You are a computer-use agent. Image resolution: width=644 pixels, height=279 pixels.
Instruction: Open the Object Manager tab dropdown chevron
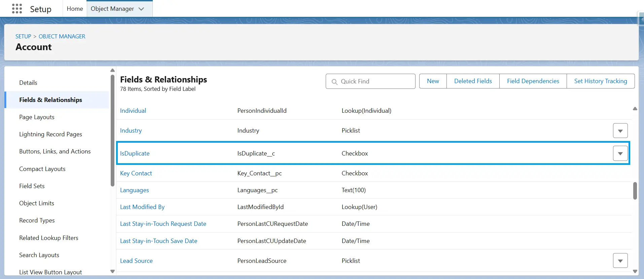141,9
